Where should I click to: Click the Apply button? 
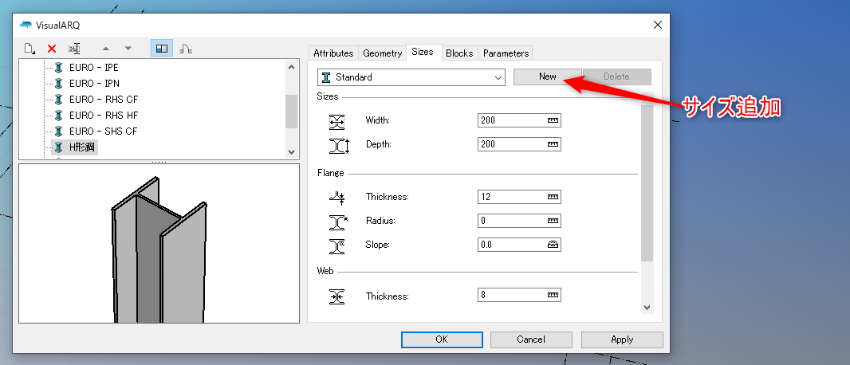coord(622,340)
